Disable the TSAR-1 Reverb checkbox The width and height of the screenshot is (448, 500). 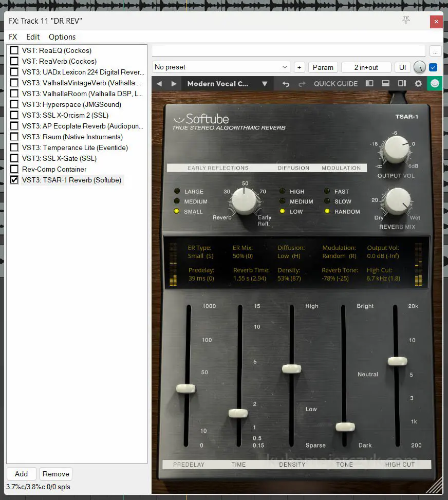point(14,180)
